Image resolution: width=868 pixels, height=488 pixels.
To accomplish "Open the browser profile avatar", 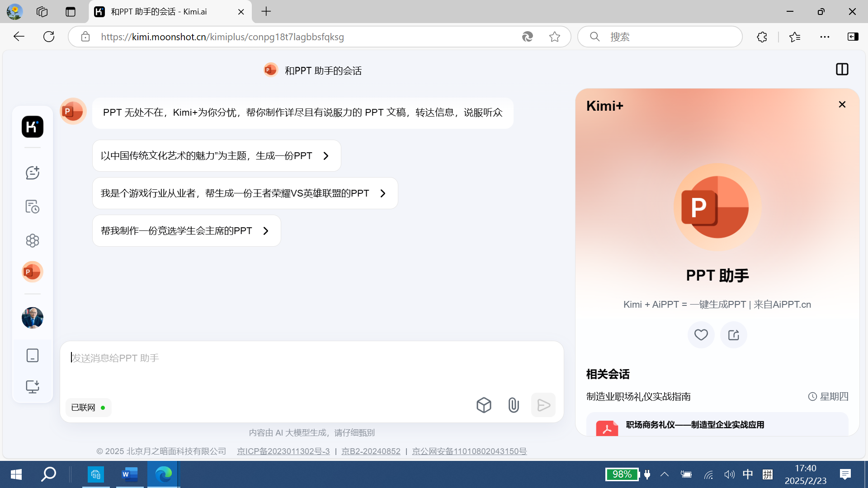I will 14,12.
